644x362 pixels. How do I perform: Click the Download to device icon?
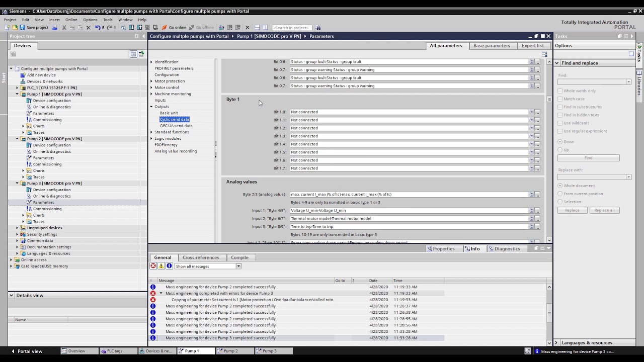131,28
